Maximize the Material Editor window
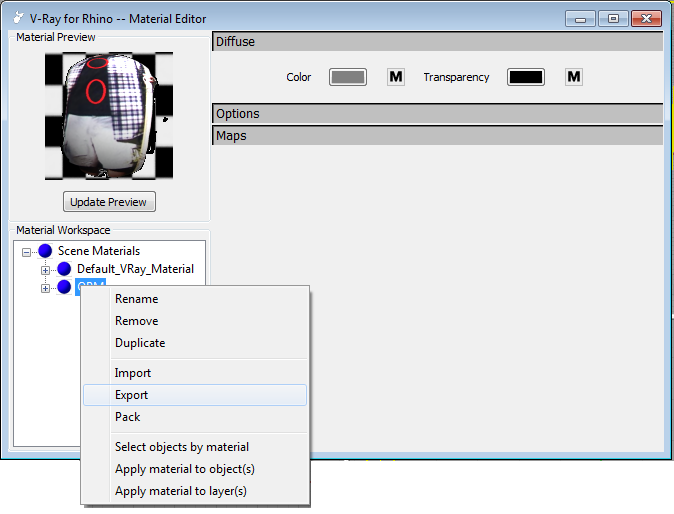Image resolution: width=674 pixels, height=514 pixels. [x=613, y=19]
